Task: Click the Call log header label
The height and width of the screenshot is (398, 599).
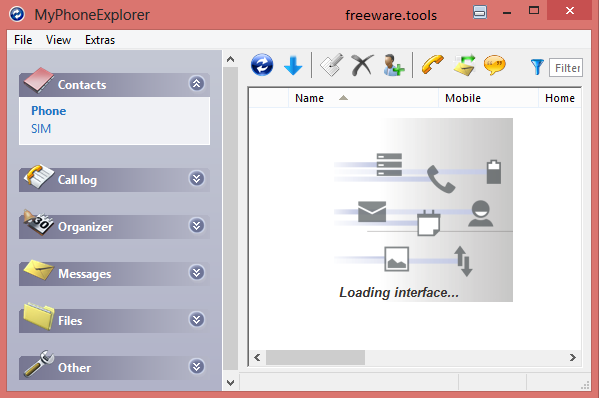Action: (x=77, y=180)
